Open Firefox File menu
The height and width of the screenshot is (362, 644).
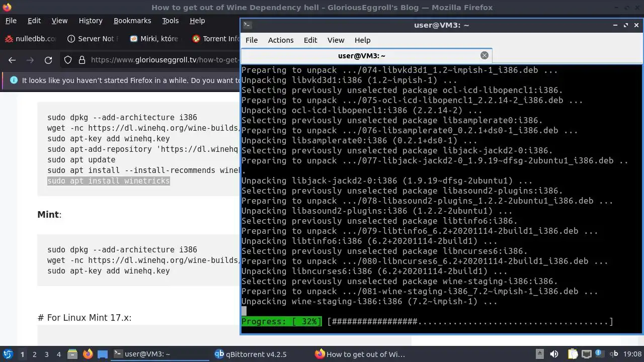[x=11, y=21]
